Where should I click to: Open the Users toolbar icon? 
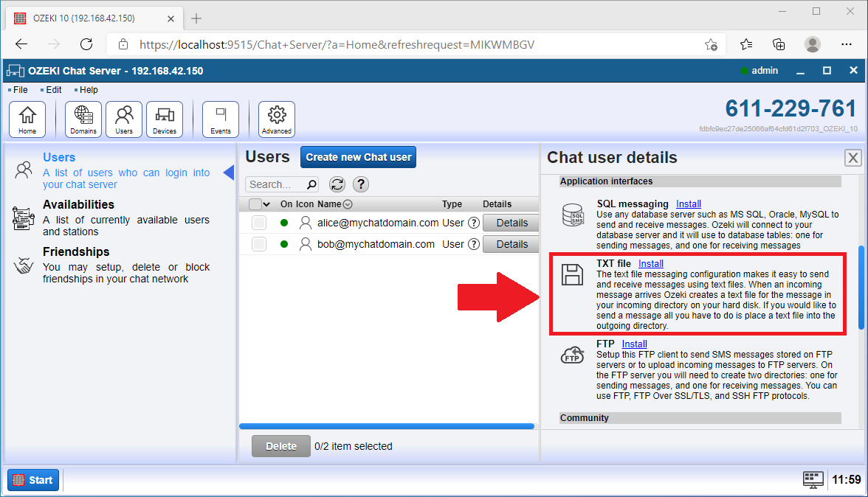point(123,118)
